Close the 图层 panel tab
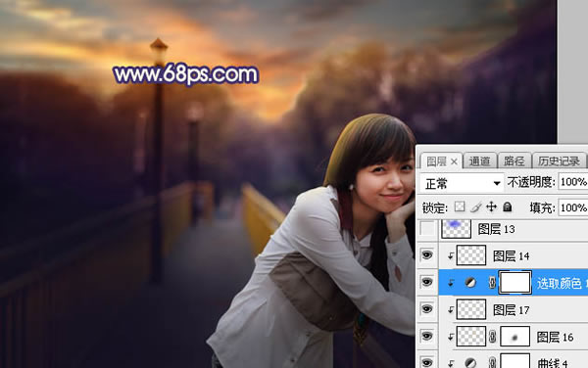Image resolution: width=588 pixels, height=368 pixels. coord(454,161)
